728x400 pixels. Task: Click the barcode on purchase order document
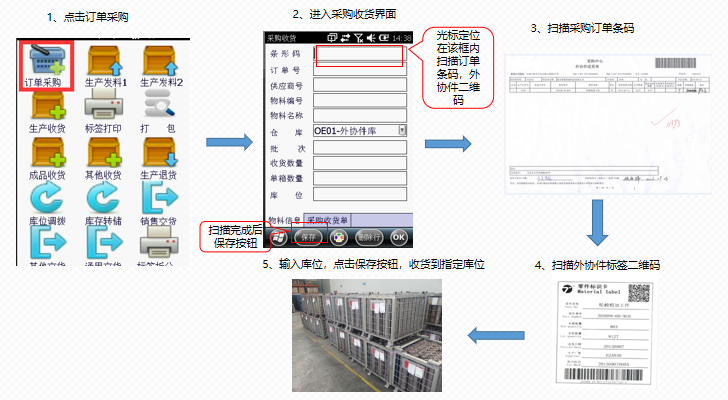click(x=676, y=63)
